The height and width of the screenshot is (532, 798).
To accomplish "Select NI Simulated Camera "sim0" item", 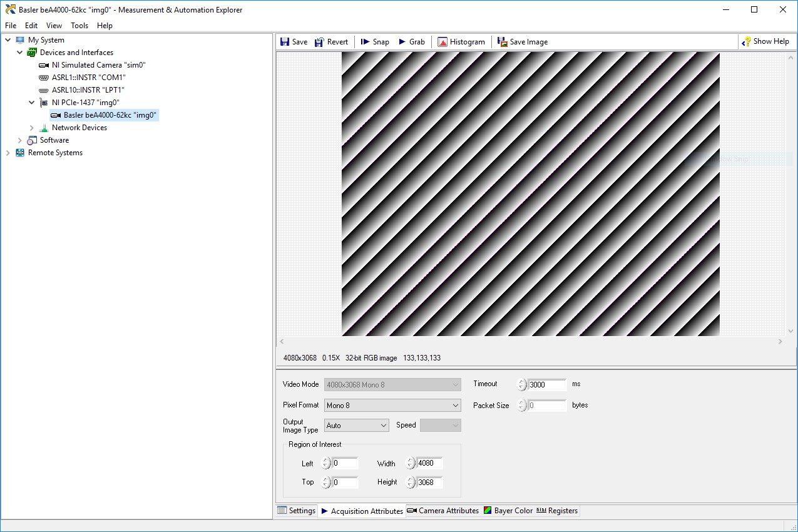I will pos(99,65).
